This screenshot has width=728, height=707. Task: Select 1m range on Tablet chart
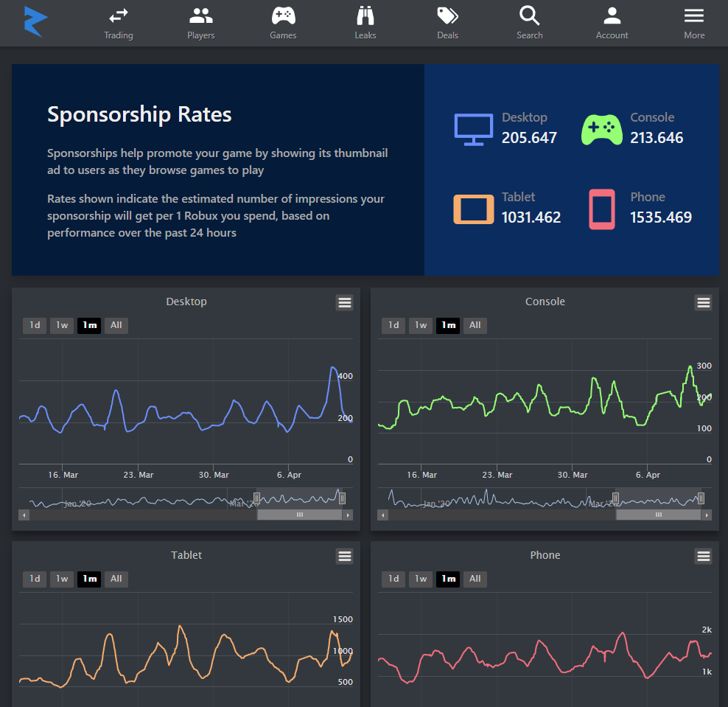click(89, 579)
